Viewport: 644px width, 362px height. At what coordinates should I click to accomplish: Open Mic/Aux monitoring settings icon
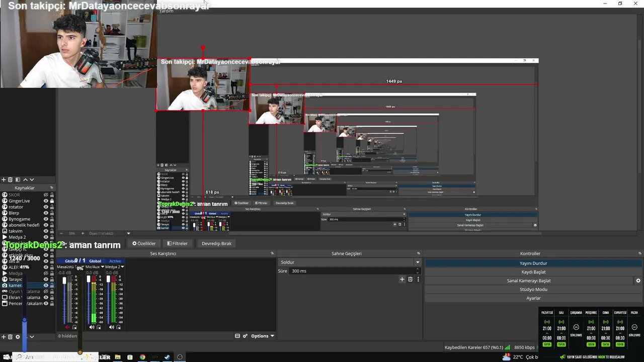click(x=99, y=327)
